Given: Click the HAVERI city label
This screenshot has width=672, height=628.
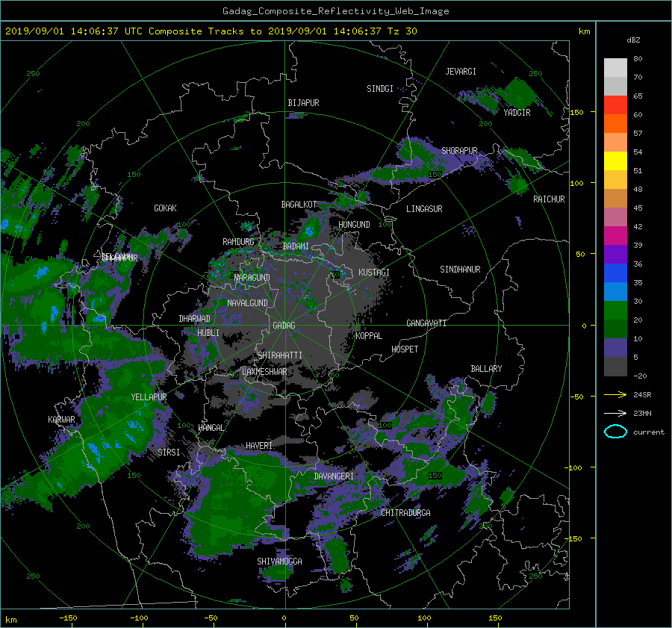Looking at the screenshot, I should click(259, 447).
